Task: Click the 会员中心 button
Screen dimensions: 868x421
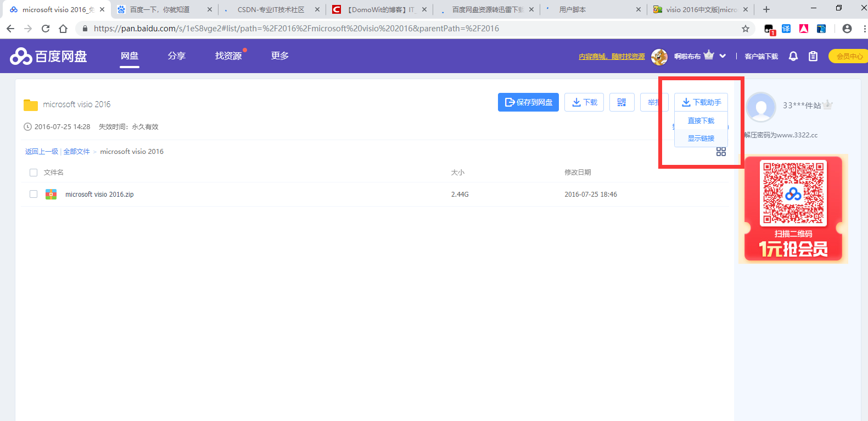Action: coord(848,56)
